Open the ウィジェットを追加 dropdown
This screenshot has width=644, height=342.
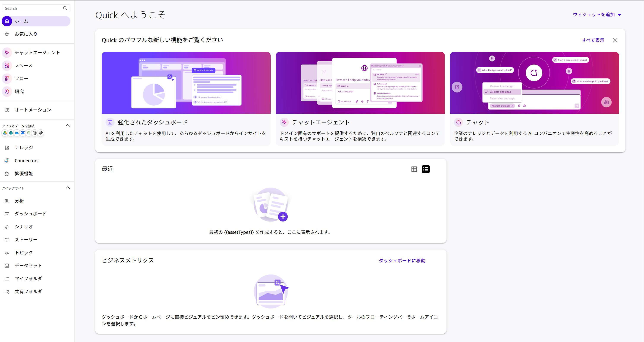click(x=597, y=14)
